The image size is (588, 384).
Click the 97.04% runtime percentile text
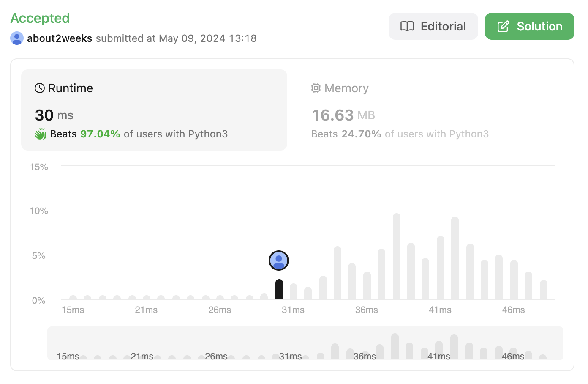coord(100,134)
